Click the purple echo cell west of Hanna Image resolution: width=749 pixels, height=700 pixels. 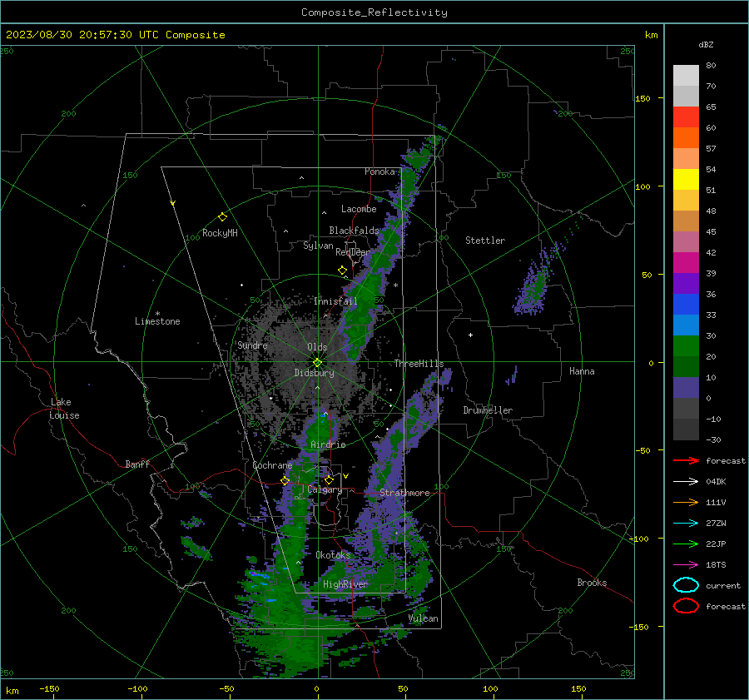pos(512,377)
